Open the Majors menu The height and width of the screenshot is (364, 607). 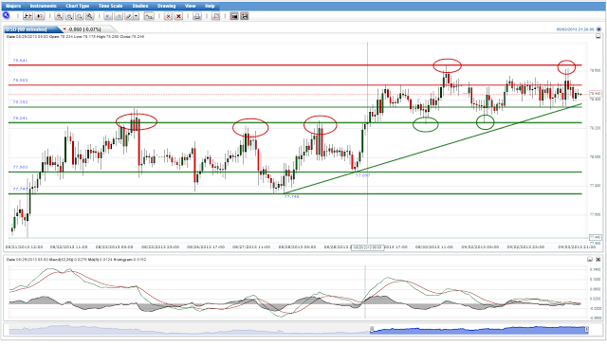coord(13,6)
